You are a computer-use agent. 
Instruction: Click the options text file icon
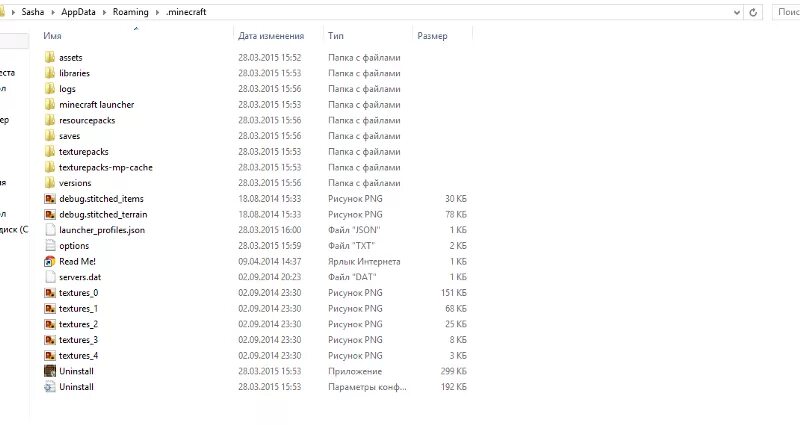[x=49, y=245]
